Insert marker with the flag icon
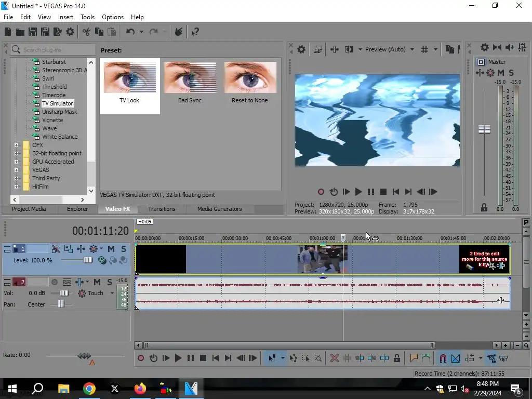This screenshot has width=532, height=399. coord(414,358)
